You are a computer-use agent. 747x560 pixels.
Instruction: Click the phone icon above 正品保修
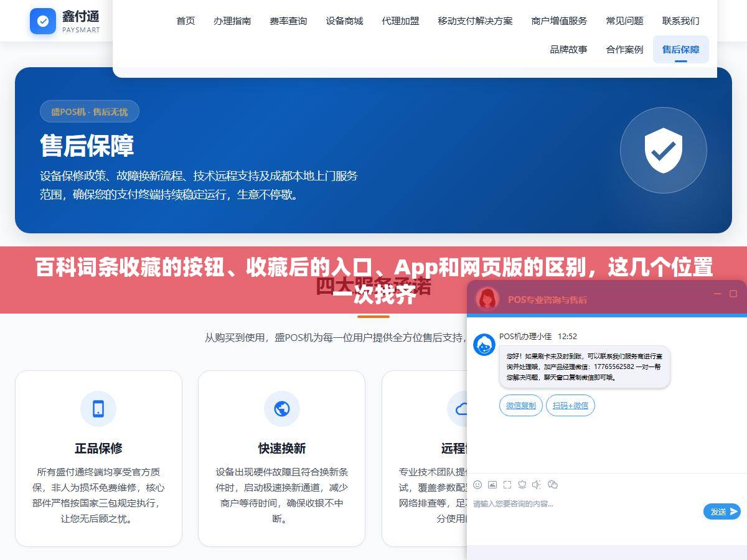coord(98,409)
